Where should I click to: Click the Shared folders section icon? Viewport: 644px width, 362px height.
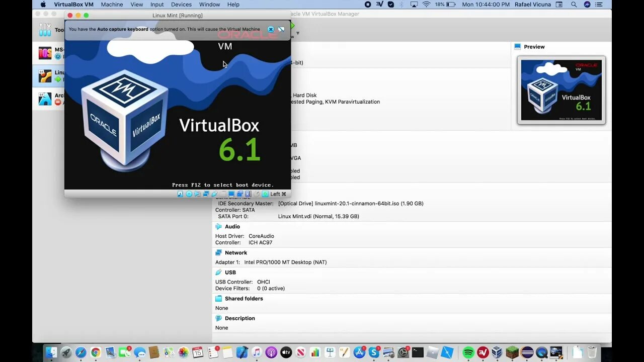218,299
